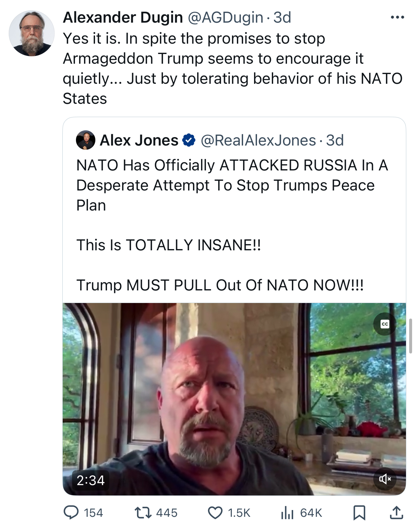Tap the repost icon showing 445
The width and height of the screenshot is (415, 532).
point(143,513)
